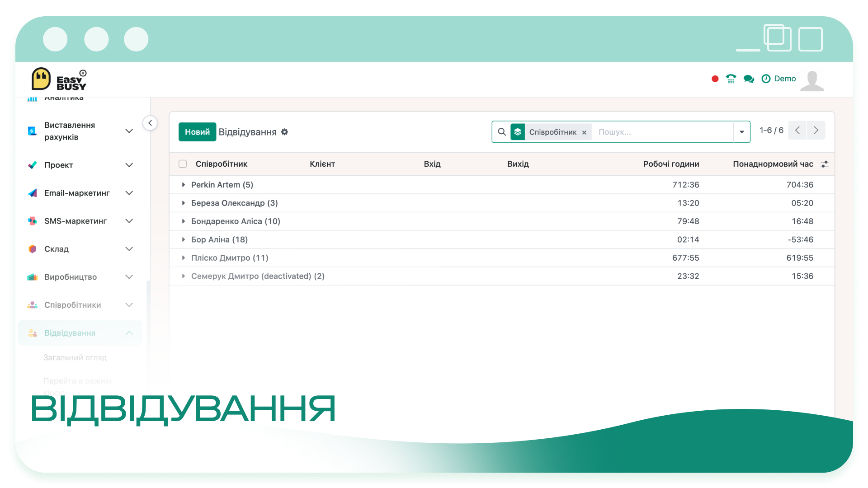Click the Новий button

click(x=197, y=132)
